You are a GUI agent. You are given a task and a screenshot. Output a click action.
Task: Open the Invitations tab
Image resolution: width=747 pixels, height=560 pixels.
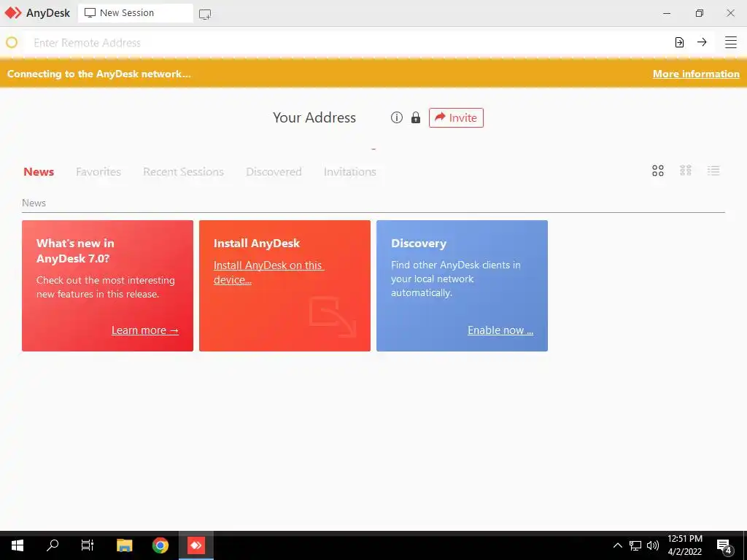coord(349,171)
